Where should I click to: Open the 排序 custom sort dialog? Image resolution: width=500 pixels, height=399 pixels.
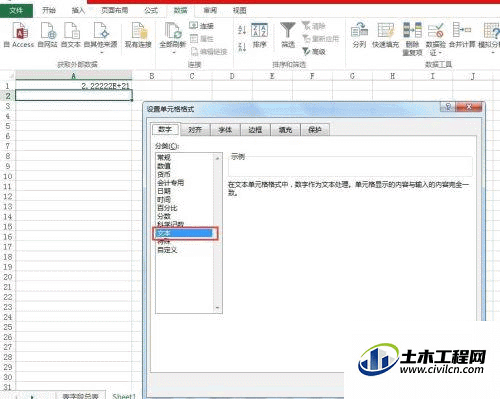259,35
